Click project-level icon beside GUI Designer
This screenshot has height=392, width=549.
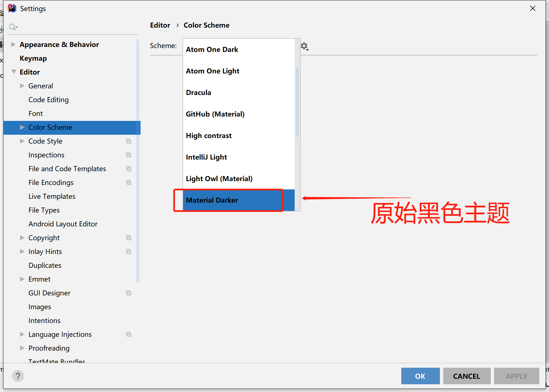pos(129,293)
